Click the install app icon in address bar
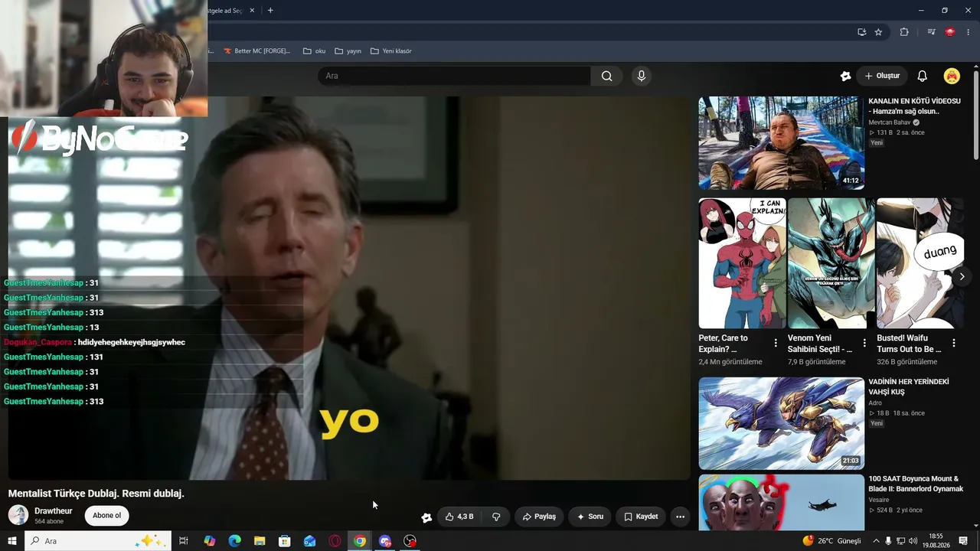Image resolution: width=980 pixels, height=551 pixels. coord(861,32)
